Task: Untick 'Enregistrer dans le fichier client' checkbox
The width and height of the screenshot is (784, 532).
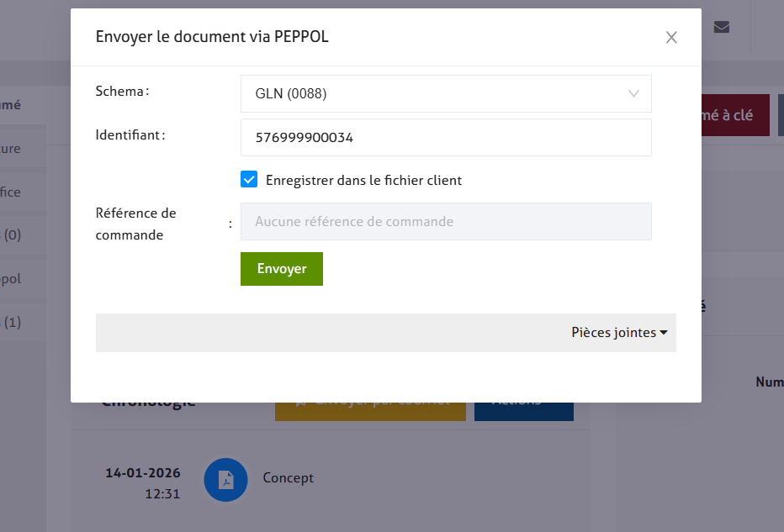Action: click(x=249, y=180)
